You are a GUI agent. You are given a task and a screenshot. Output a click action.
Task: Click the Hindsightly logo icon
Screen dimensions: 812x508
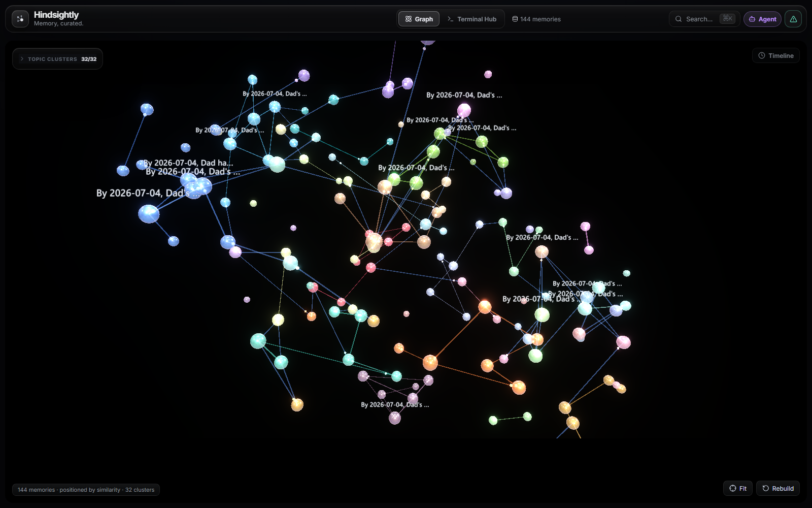[x=20, y=19]
